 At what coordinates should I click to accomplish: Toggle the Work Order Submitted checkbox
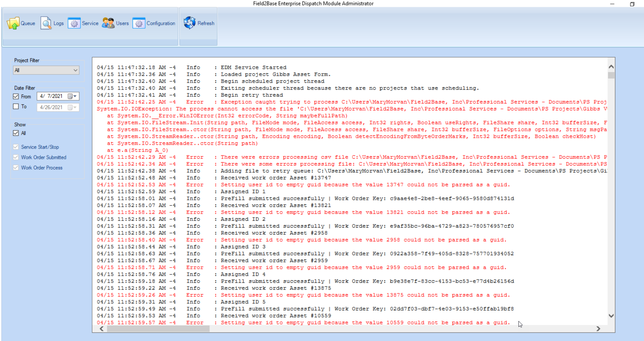pos(16,157)
